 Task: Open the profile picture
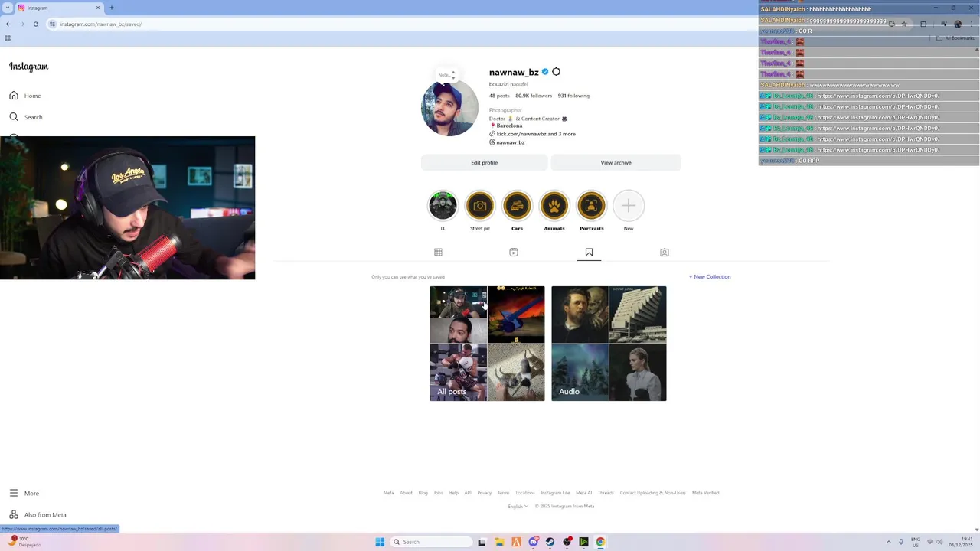pos(449,108)
